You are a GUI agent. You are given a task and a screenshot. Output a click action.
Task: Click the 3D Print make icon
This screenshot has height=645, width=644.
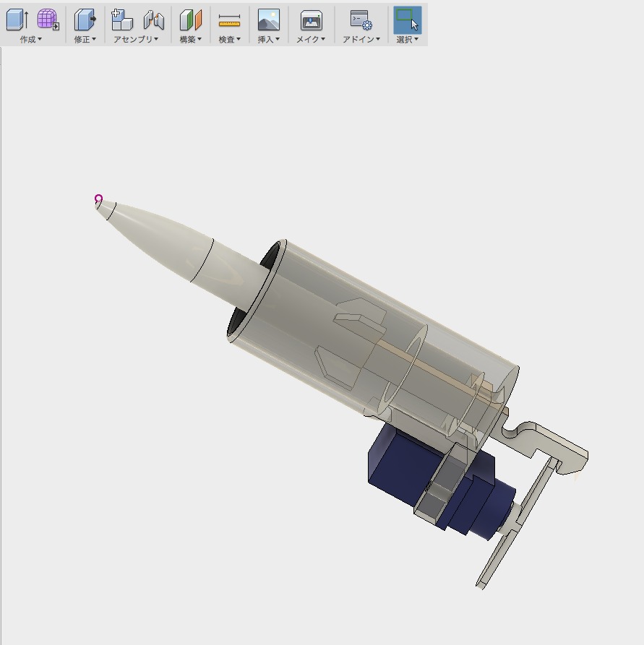coord(311,20)
